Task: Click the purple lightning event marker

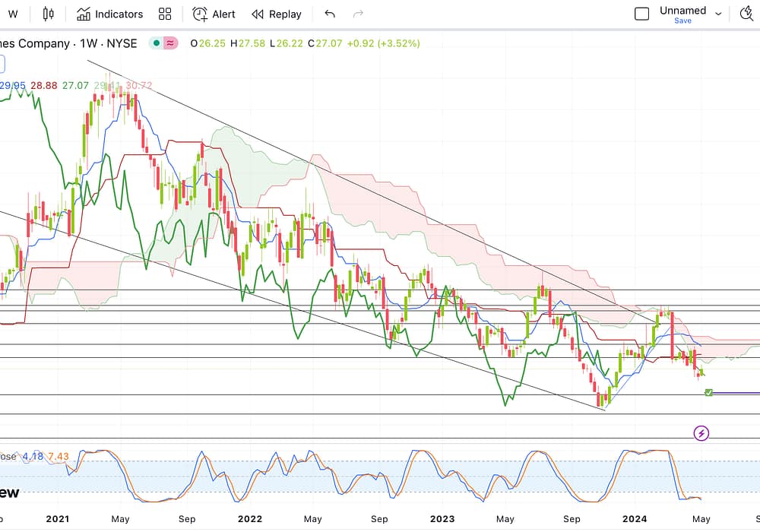Action: [x=701, y=433]
